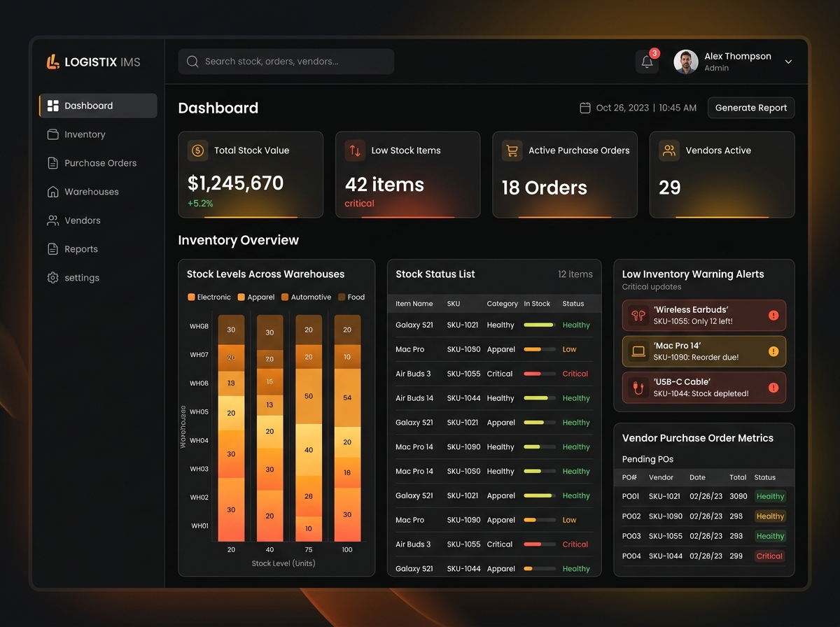This screenshot has width=840, height=627.
Task: Open the 'Wireless Earbuds' alert title
Action: tap(691, 309)
